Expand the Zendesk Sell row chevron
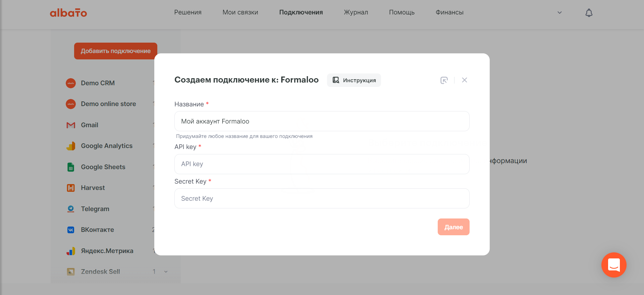The image size is (644, 295). pyautogui.click(x=166, y=272)
